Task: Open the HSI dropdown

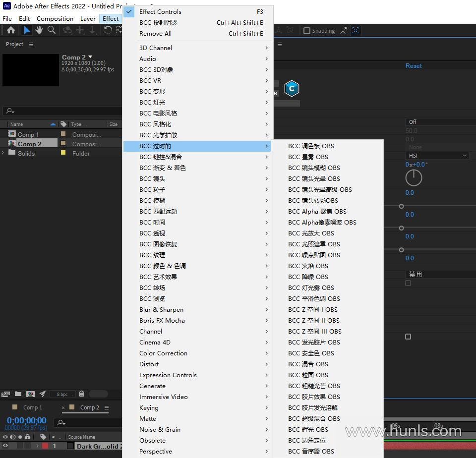Action: 437,156
